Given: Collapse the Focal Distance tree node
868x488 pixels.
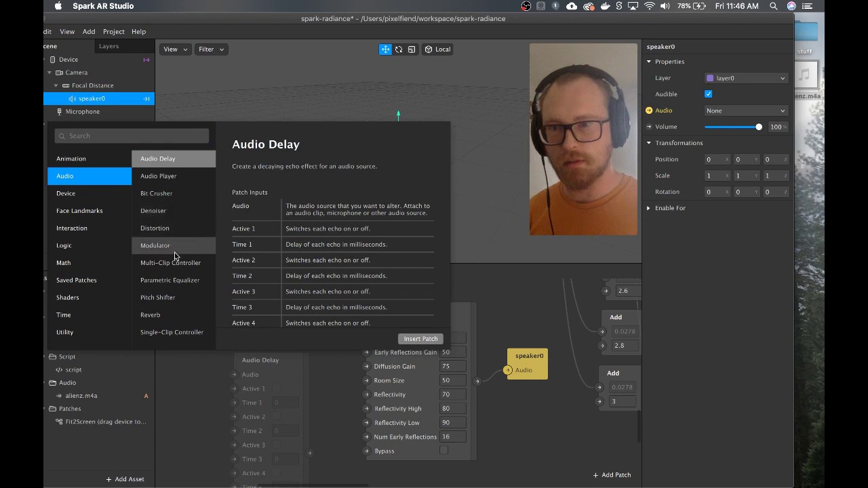Looking at the screenshot, I should 56,85.
